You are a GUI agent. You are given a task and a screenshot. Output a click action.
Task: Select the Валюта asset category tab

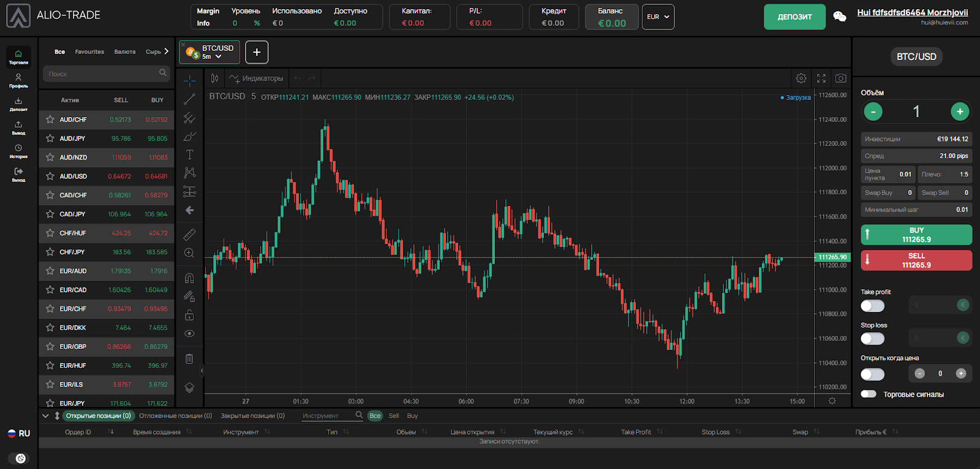125,52
